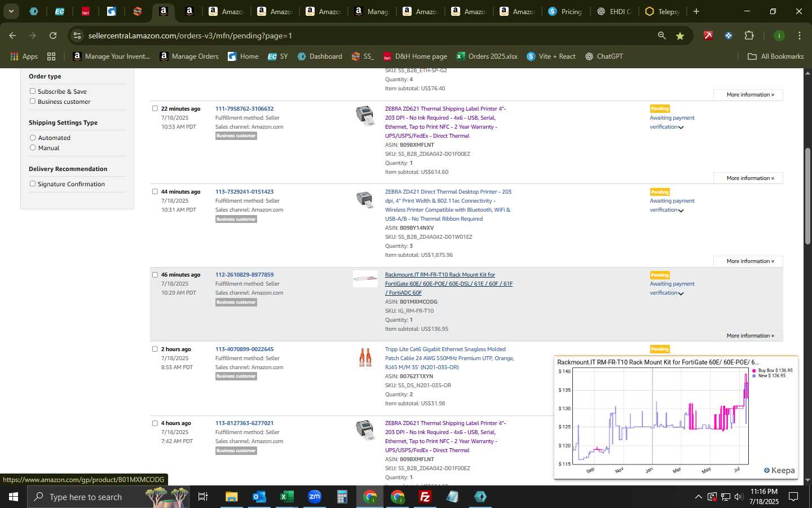Switch to the Pricing tab
812x508 pixels.
coord(565,11)
